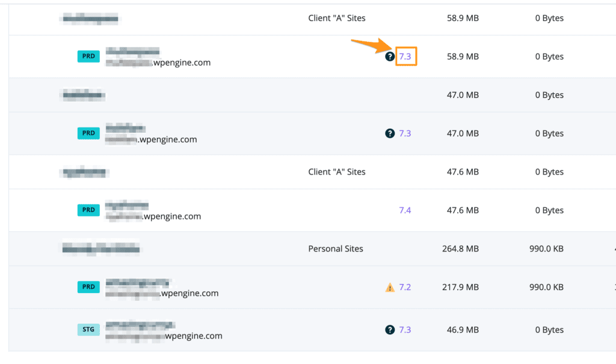The height and width of the screenshot is (364, 616).
Task: Click the PRD badge beside PHP 7.4
Action: point(88,211)
